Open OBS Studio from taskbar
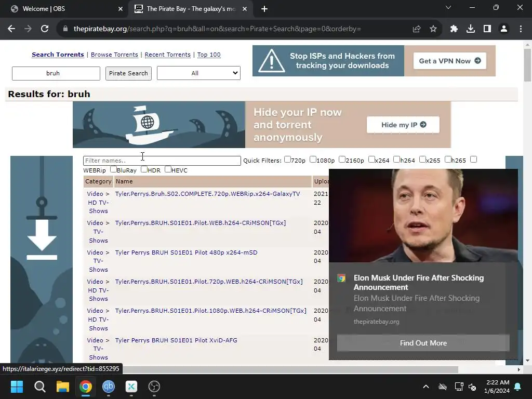 [x=154, y=387]
